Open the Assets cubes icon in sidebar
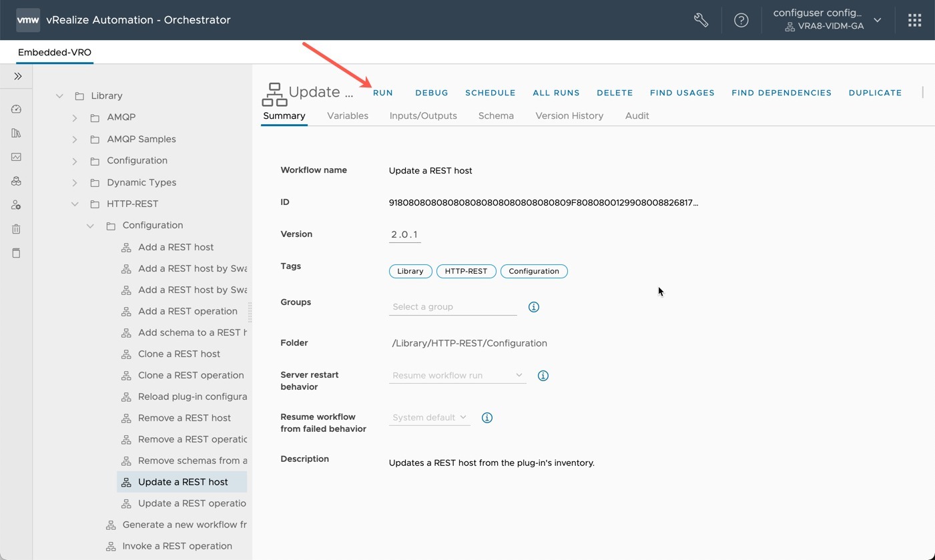This screenshot has width=935, height=560. pyautogui.click(x=17, y=181)
